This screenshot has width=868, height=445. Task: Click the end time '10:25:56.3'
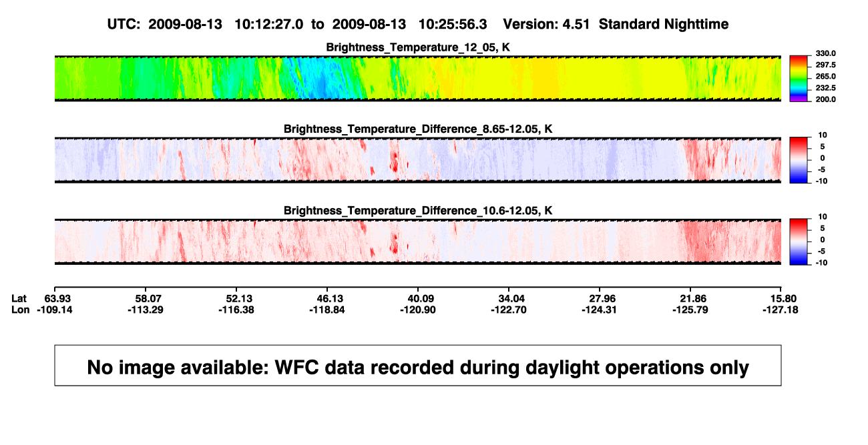452,24
